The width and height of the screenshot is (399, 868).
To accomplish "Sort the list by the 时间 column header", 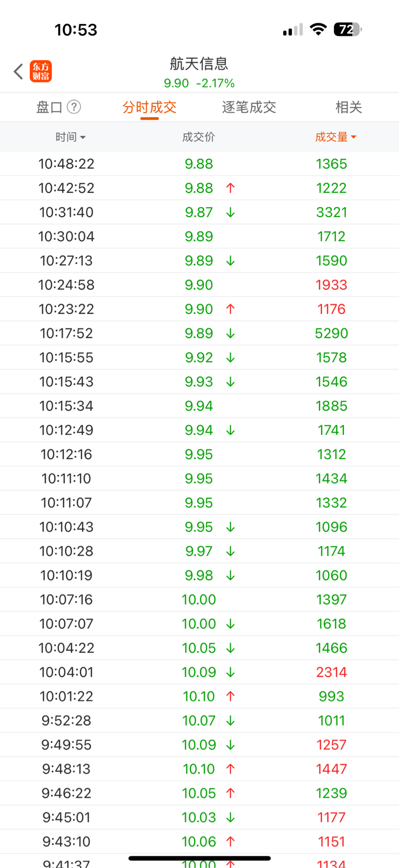I will click(x=70, y=137).
